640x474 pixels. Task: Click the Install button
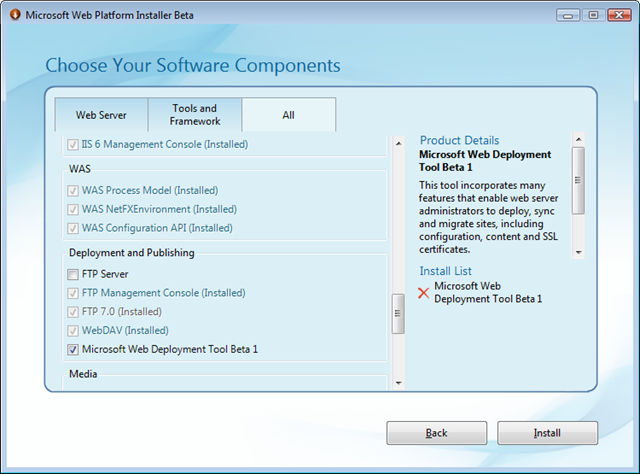click(547, 433)
